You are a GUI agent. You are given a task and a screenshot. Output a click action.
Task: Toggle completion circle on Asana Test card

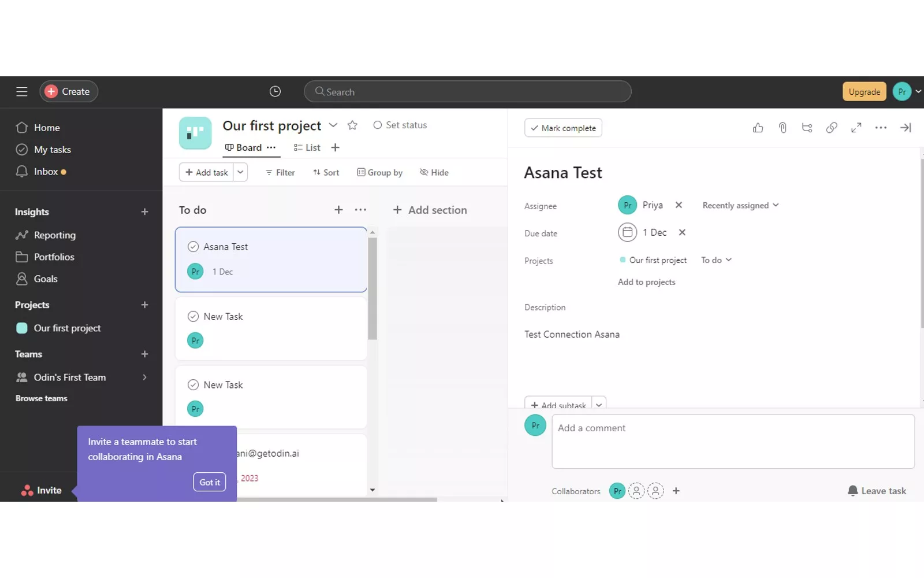coord(193,247)
